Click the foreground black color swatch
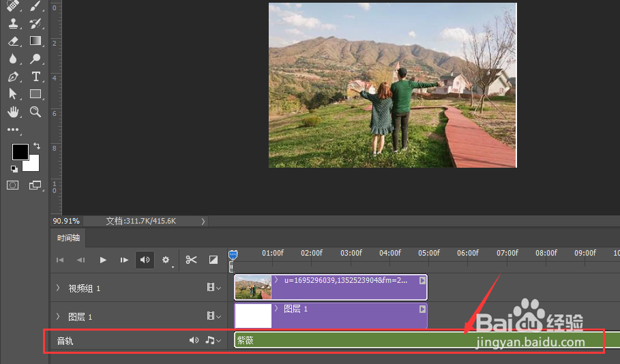Viewport: 620px width, 364px height. pyautogui.click(x=20, y=152)
